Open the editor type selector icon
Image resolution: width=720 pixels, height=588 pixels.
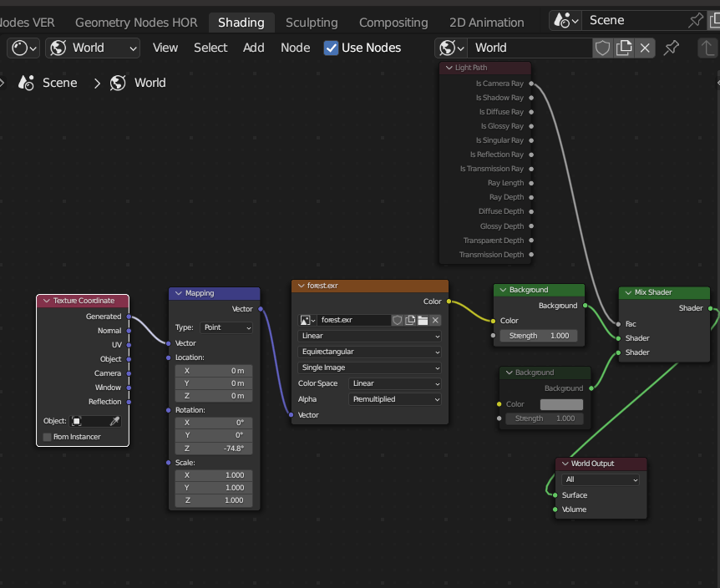(x=23, y=48)
